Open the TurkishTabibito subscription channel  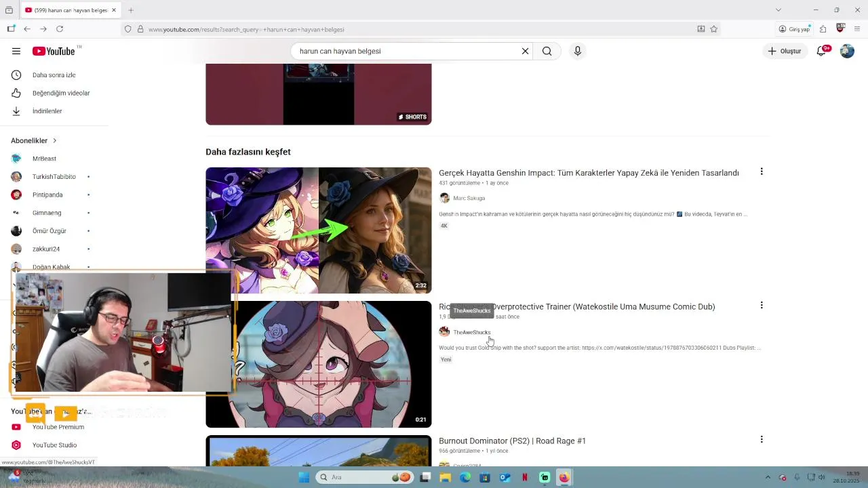(54, 177)
